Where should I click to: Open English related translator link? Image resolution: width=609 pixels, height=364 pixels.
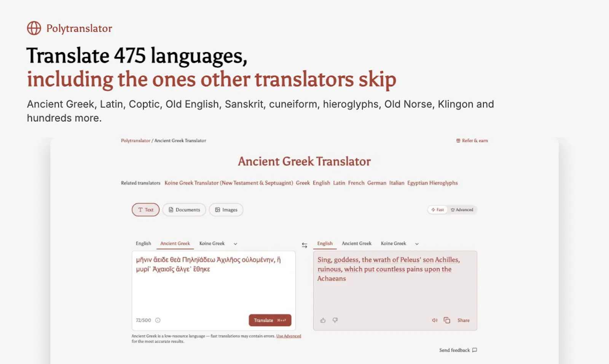coord(322,183)
